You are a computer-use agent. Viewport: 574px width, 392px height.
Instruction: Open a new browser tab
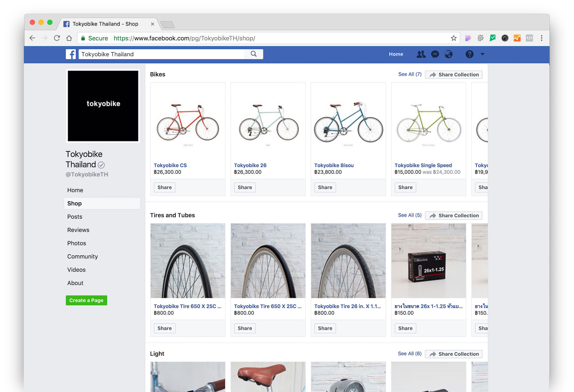(168, 25)
